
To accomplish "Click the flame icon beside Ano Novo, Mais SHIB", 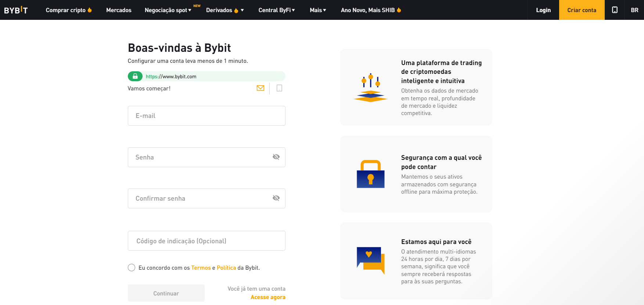I will (x=399, y=10).
